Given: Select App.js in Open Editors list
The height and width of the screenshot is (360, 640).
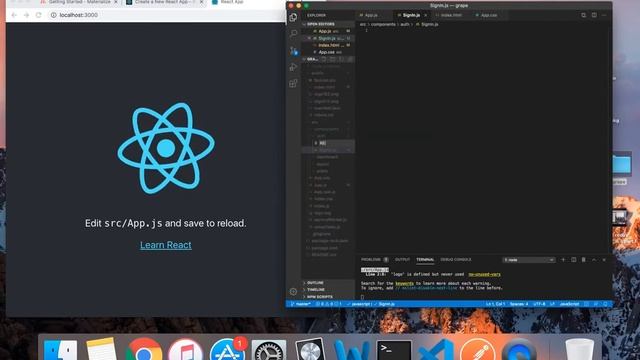Looking at the screenshot, I should coord(328,31).
